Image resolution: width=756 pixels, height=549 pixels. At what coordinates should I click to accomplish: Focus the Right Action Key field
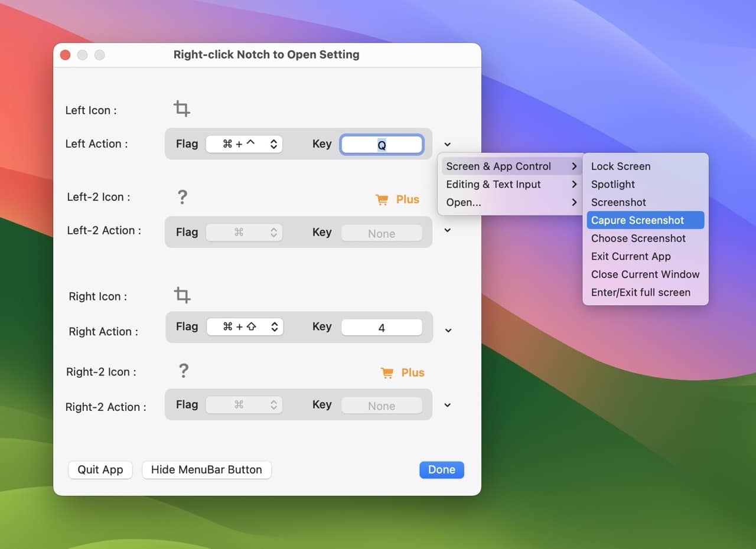pos(382,328)
